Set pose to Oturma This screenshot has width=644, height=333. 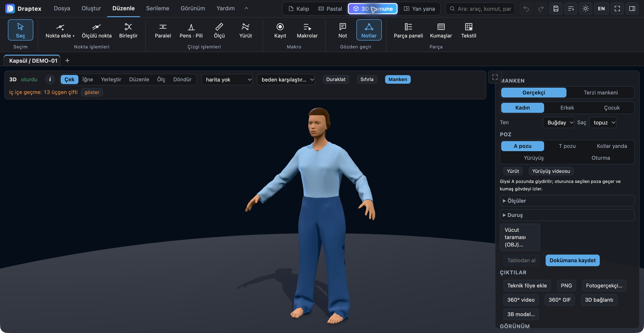[600, 158]
